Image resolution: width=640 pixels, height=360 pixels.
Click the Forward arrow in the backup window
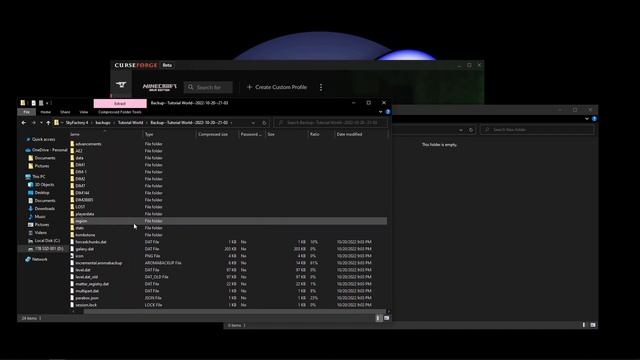(33, 122)
